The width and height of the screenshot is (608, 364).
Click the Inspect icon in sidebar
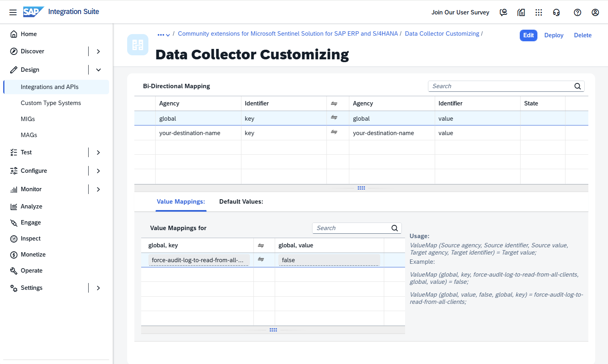coord(14,239)
